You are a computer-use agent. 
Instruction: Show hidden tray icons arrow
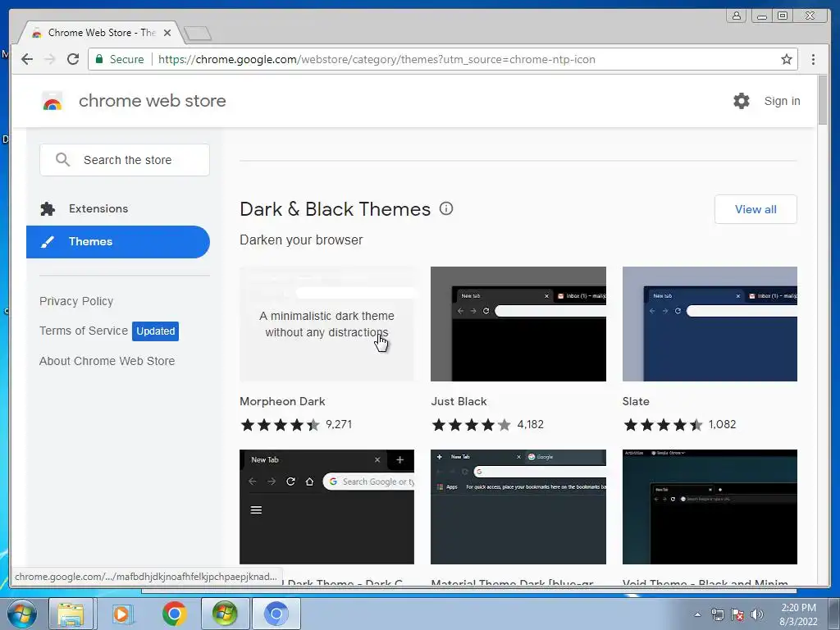tap(697, 614)
